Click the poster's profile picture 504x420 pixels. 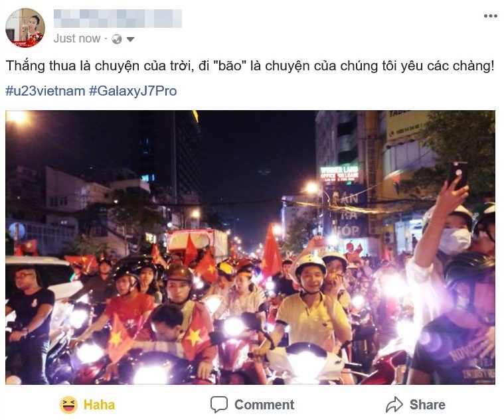click(25, 28)
